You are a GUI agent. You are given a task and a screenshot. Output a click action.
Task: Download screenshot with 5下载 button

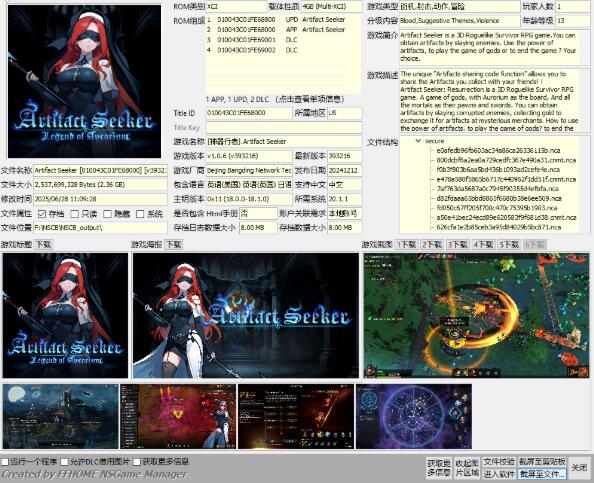[509, 245]
